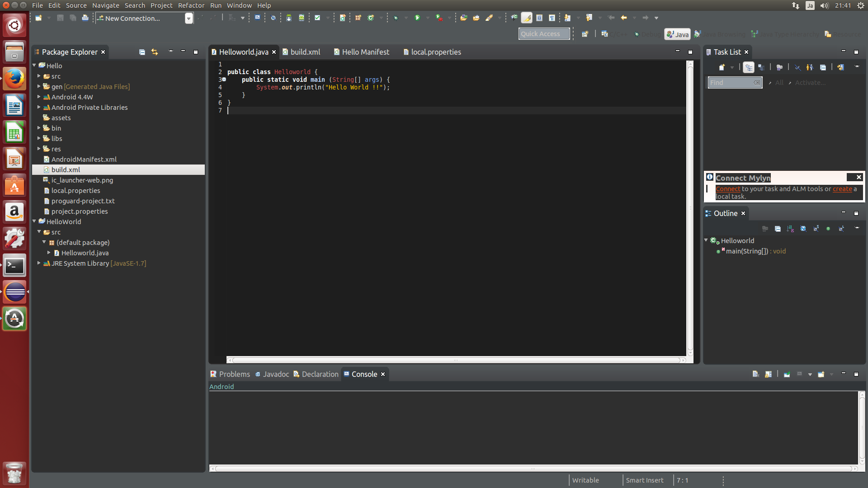The height and width of the screenshot is (488, 868).
Task: Switch to the build.xml editor tab
Action: (305, 52)
